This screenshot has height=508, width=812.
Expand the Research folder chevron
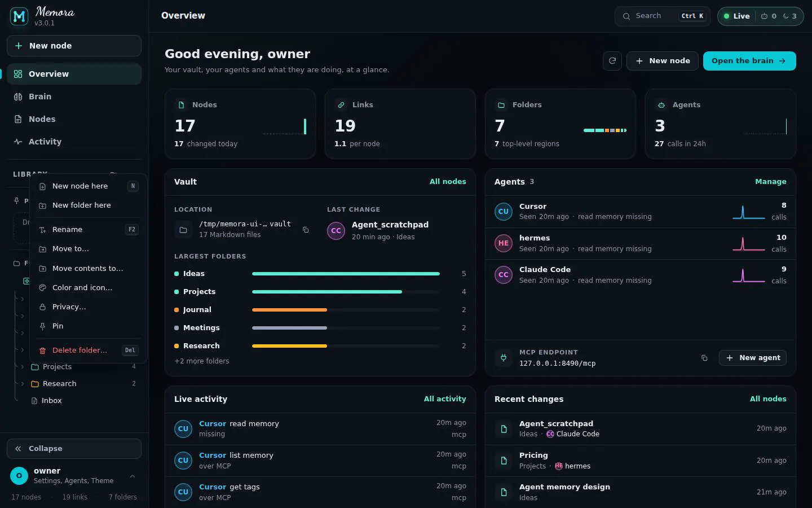click(x=23, y=384)
